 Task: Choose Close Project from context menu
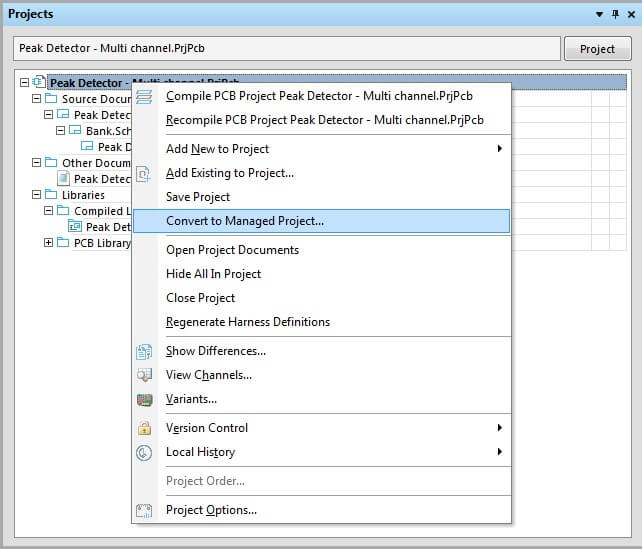point(201,298)
